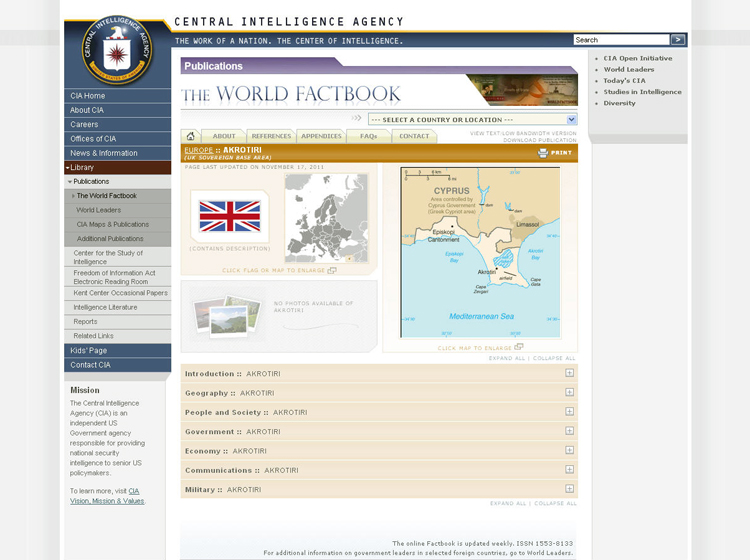Expand the Introduction section plus icon
Screen dimensions: 750x560
569,374
